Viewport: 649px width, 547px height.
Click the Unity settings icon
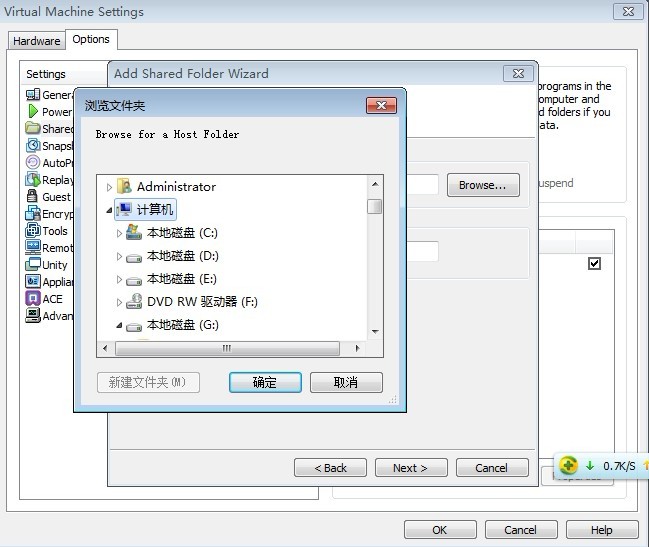click(x=33, y=264)
